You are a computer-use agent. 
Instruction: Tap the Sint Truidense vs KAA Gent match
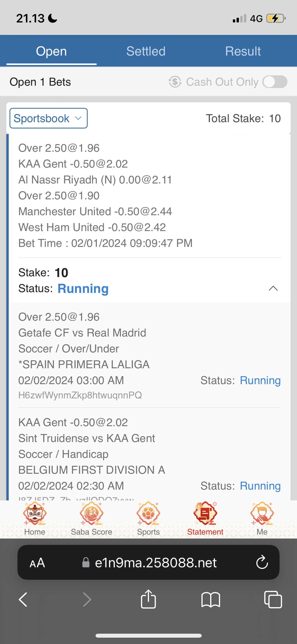pyautogui.click(x=87, y=438)
